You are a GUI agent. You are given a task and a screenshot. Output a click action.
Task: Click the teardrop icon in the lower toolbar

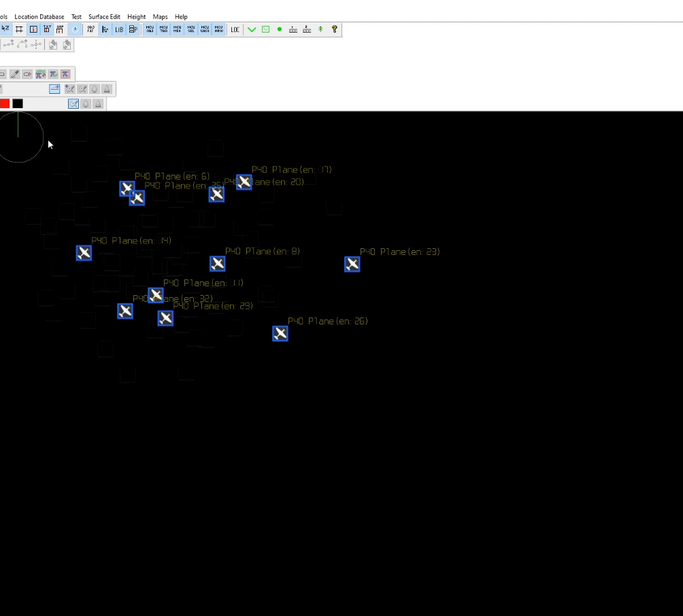pos(86,103)
